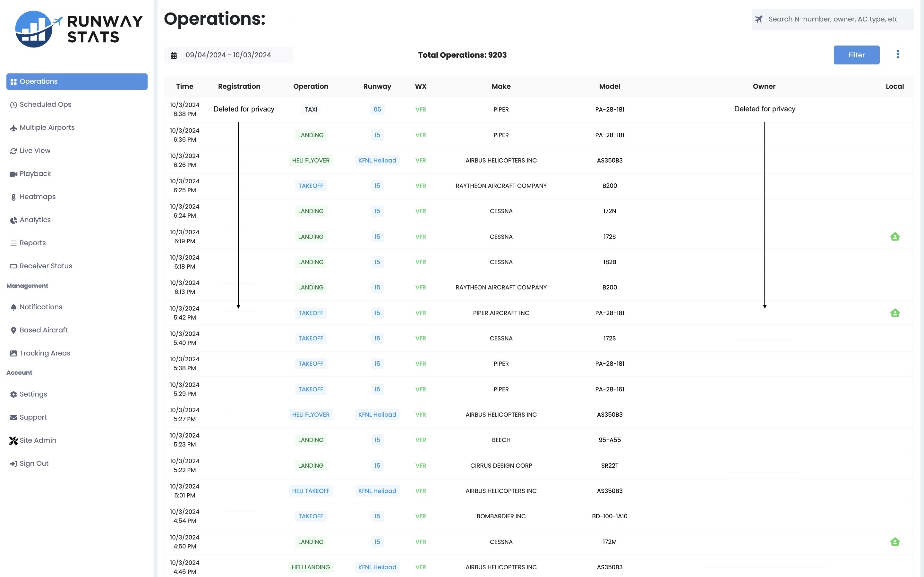The image size is (924, 577).
Task: Toggle local flag on the 4:50 PM Cessna 172M row
Action: pyautogui.click(x=895, y=541)
